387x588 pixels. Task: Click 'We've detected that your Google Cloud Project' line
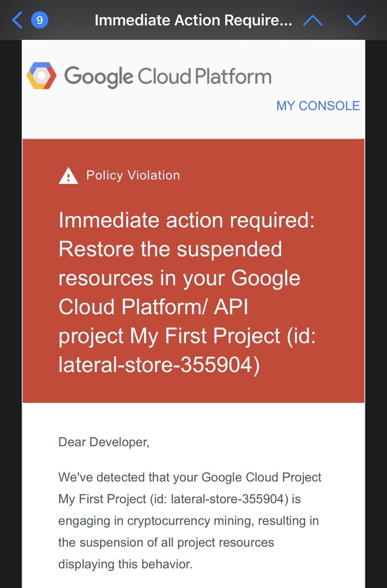click(190, 477)
